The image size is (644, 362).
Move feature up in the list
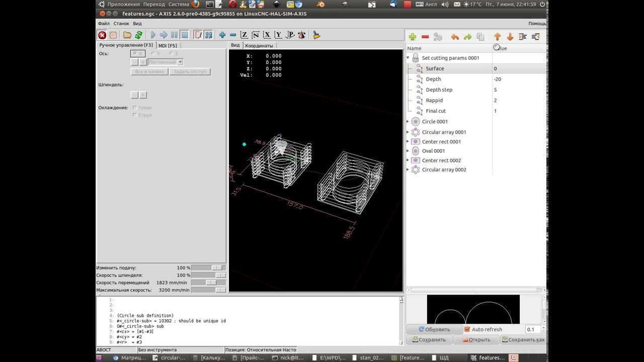[x=497, y=37]
